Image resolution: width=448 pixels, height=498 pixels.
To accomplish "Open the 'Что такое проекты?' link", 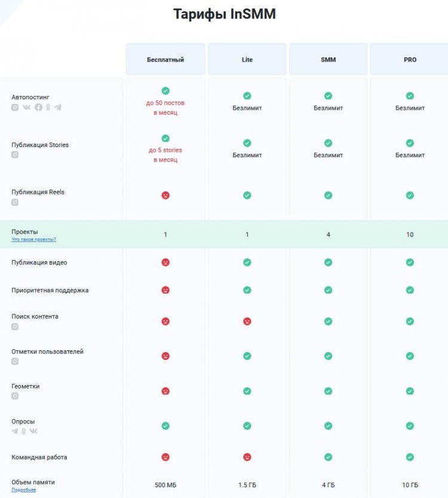I will point(33,239).
